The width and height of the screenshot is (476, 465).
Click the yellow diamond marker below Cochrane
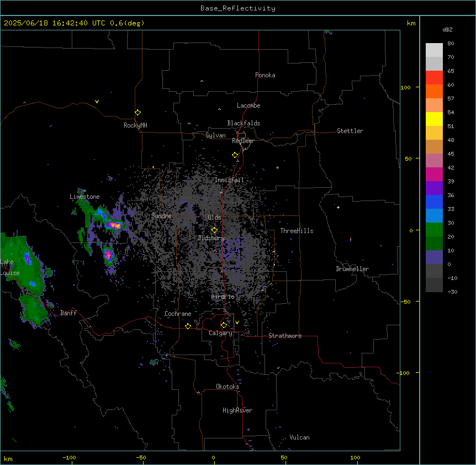tap(188, 326)
